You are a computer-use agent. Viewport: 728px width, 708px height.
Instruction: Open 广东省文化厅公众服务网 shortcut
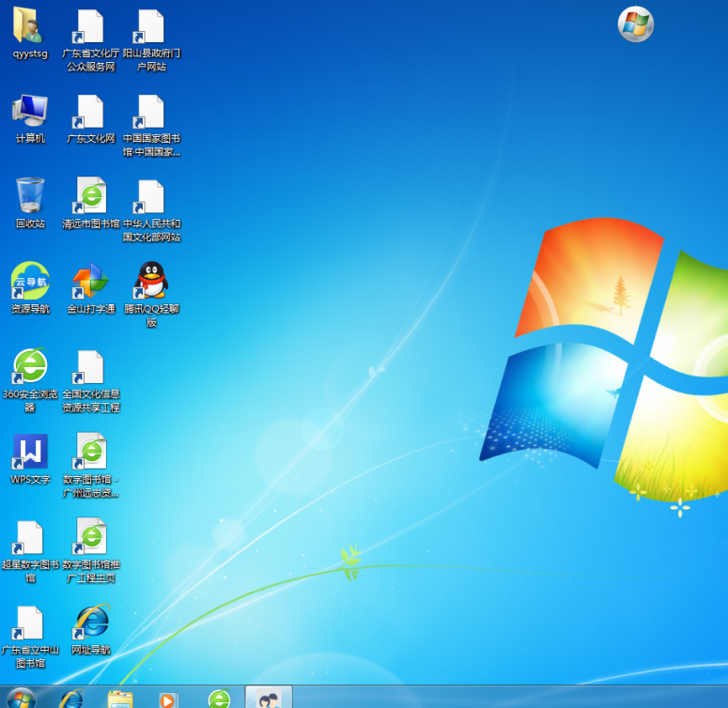coord(90,26)
